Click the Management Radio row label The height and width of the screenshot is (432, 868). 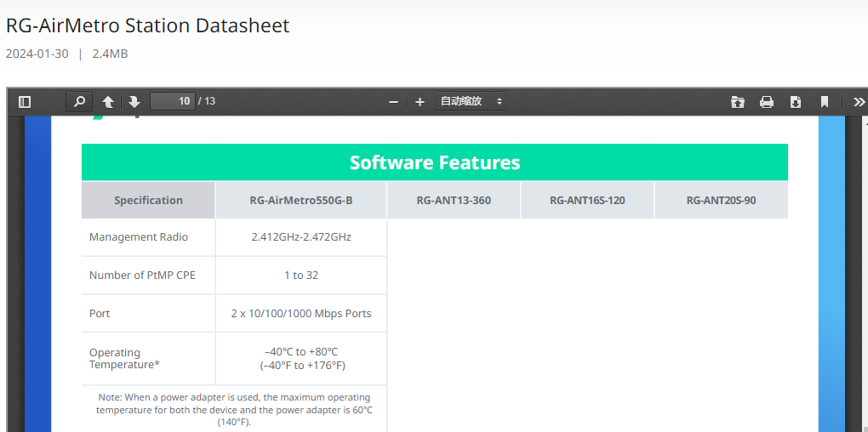click(139, 236)
